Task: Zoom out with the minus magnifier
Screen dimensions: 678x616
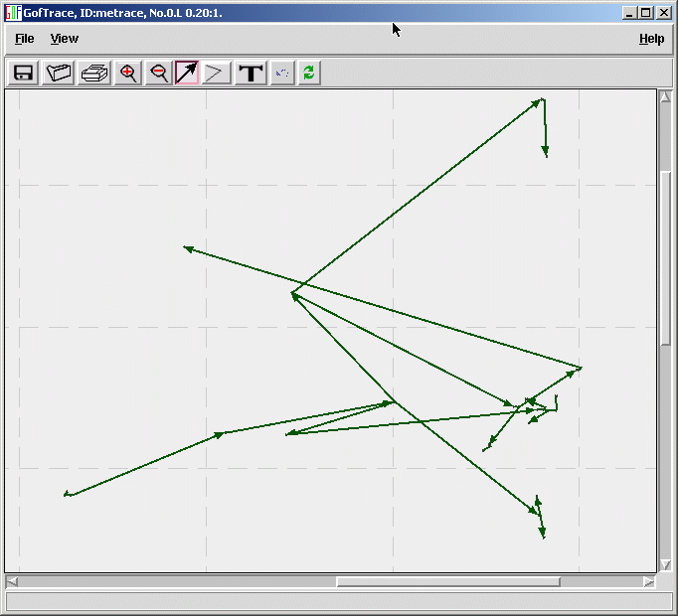Action: pos(158,73)
